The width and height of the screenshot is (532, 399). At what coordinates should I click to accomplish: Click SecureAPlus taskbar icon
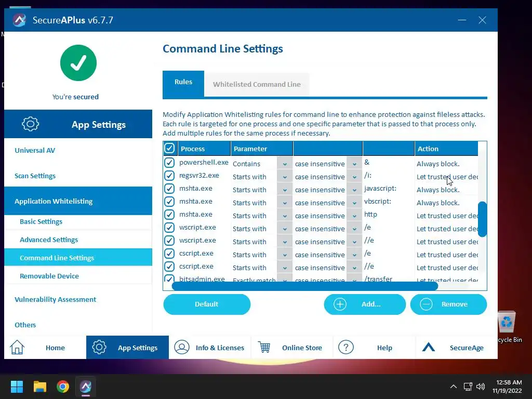(86, 387)
